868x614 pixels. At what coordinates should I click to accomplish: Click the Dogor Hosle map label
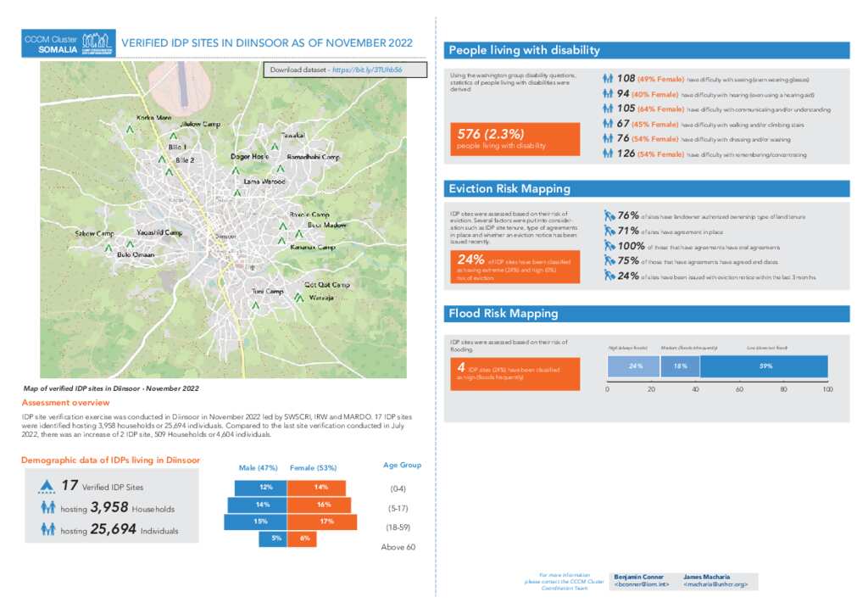250,157
